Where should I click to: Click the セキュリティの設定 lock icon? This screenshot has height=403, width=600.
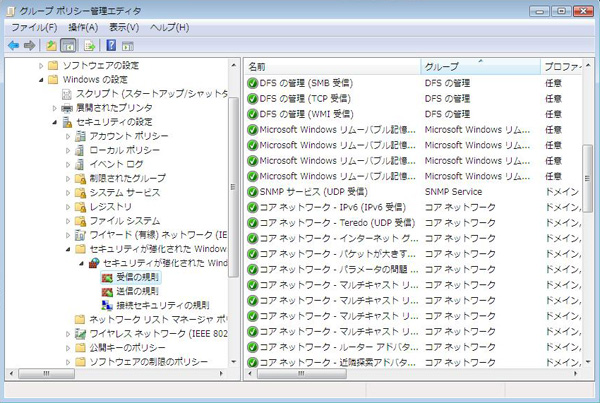[67, 122]
